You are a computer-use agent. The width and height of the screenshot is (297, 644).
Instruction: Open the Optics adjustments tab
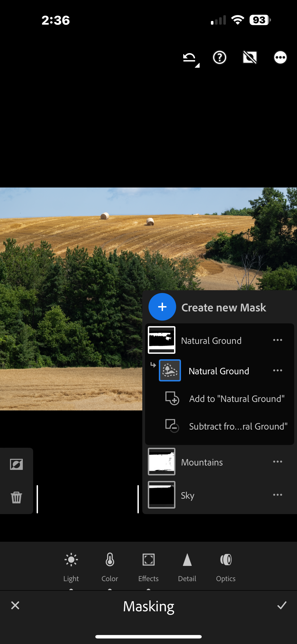[226, 568]
